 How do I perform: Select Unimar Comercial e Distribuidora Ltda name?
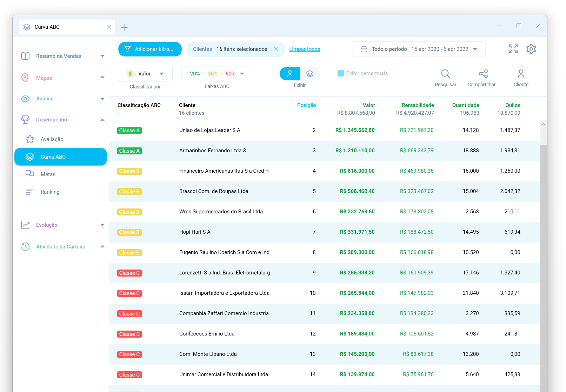[x=224, y=374]
